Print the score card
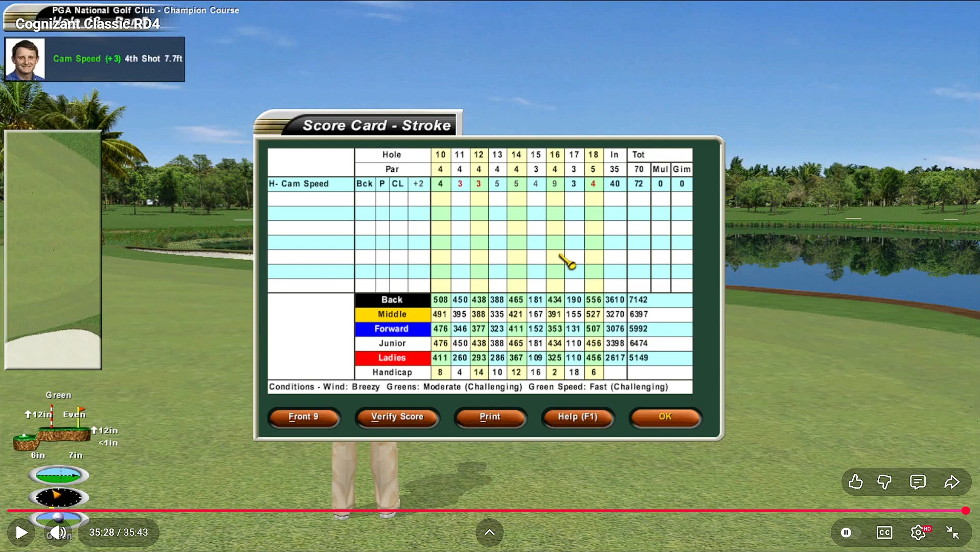Viewport: 980px width, 552px height. pos(490,417)
